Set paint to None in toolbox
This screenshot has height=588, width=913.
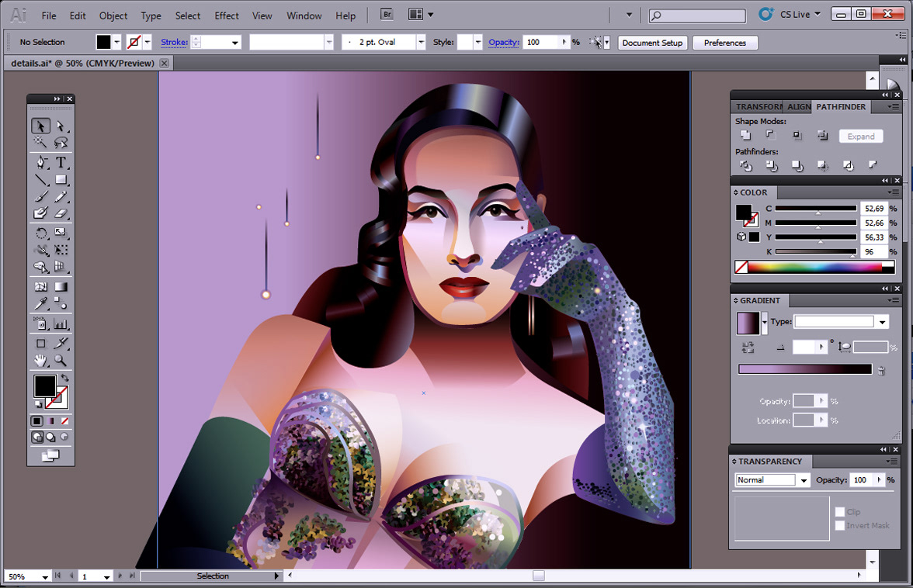(64, 421)
